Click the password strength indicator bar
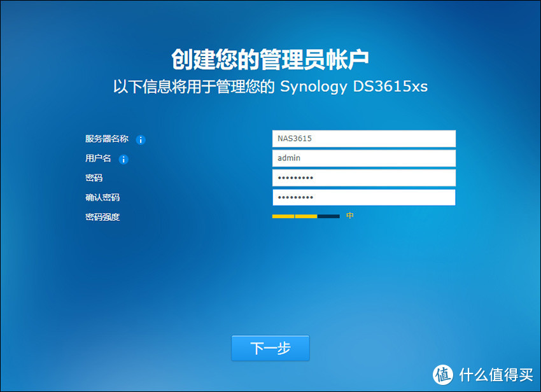The height and width of the screenshot is (392, 541). (x=306, y=216)
